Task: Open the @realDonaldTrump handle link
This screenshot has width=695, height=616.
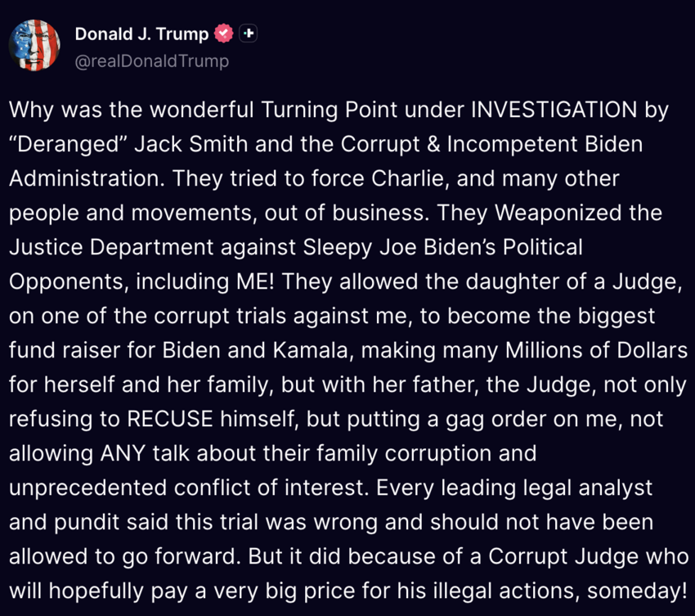Action: pos(151,61)
